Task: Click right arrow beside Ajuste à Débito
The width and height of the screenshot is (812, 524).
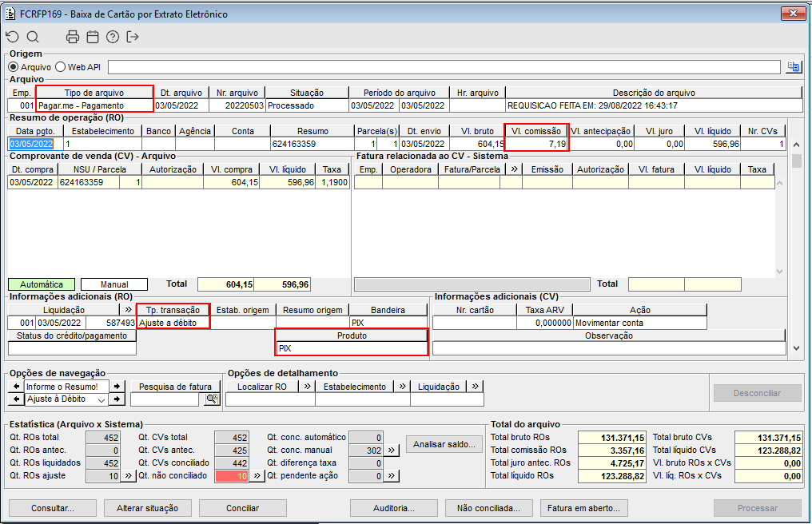Action: [x=117, y=399]
